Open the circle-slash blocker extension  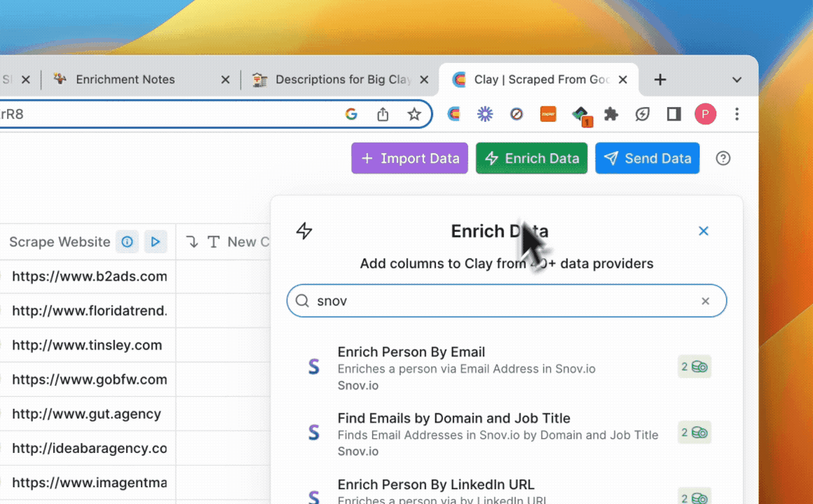(x=516, y=114)
